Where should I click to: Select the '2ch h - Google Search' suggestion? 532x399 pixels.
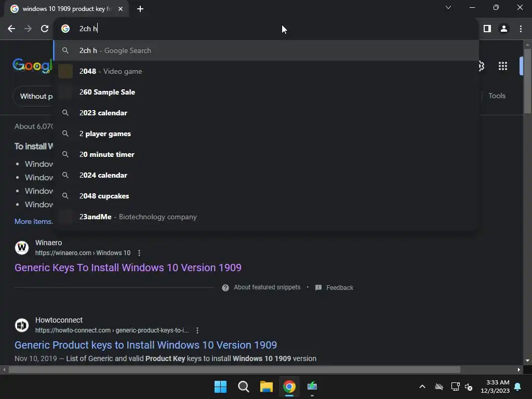click(x=266, y=50)
